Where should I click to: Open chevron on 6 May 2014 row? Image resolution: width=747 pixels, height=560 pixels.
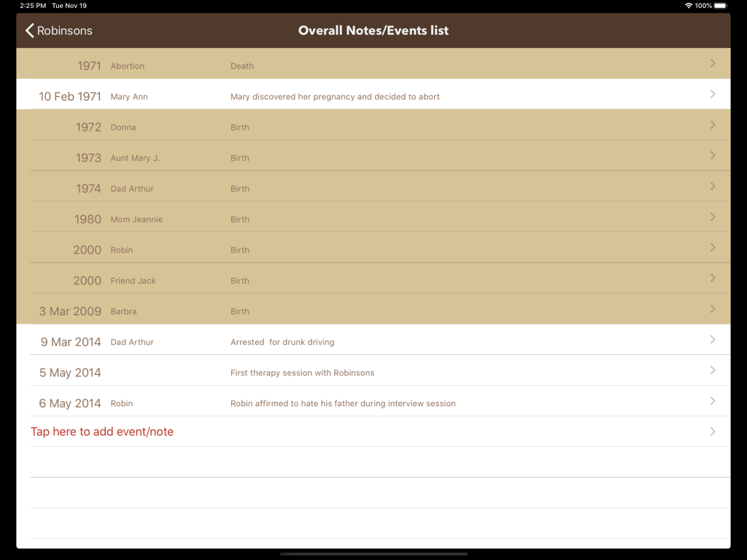point(713,401)
